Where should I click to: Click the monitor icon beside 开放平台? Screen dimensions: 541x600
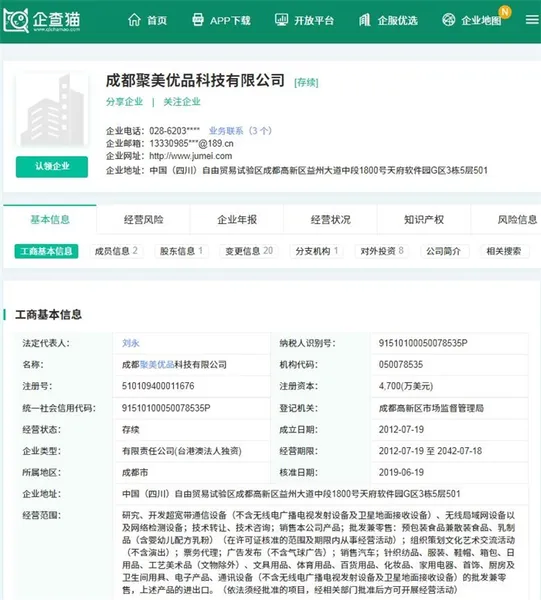coord(281,20)
